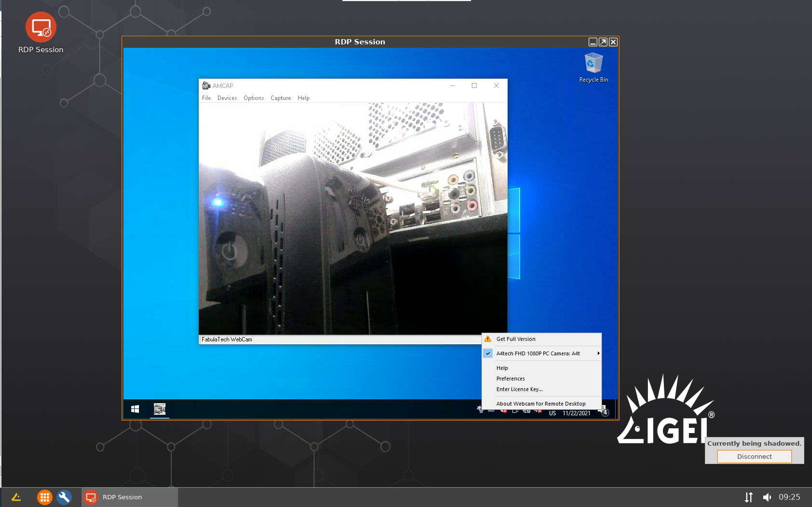Image resolution: width=812 pixels, height=507 pixels.
Task: Open the Options menu in AMCAP
Action: pos(254,98)
